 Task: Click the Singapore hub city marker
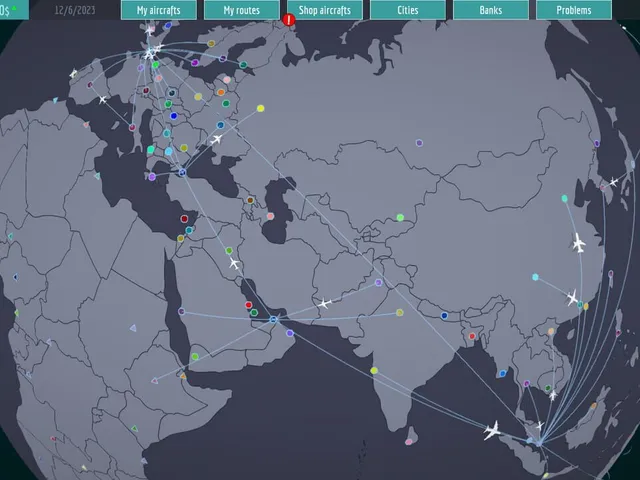point(539,442)
